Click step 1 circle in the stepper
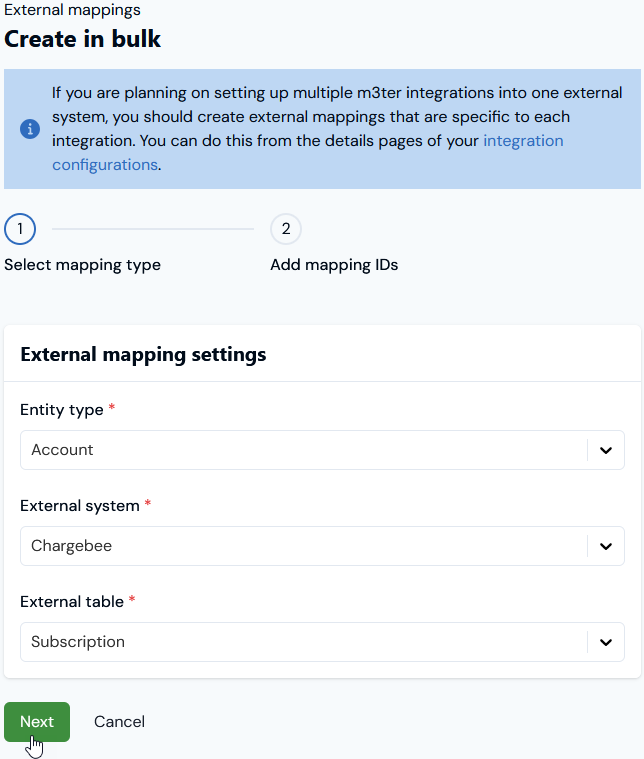Screen dimensions: 644x759 coord(20,229)
